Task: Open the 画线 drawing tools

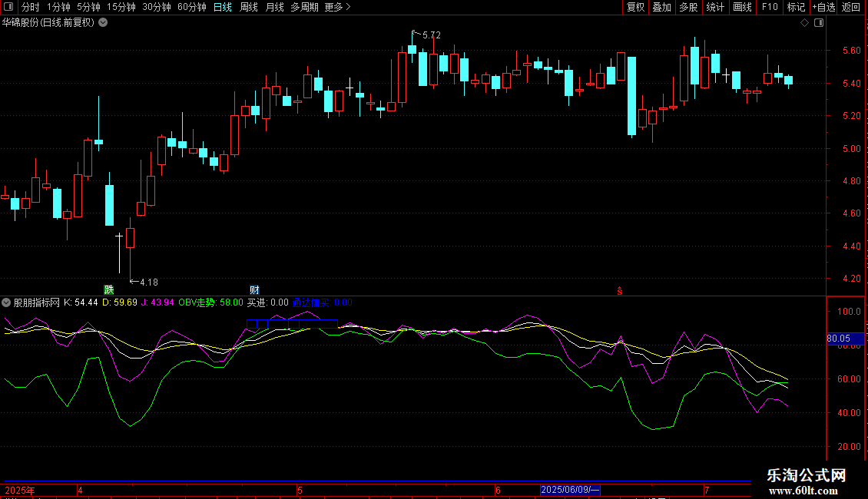Action: 742,7
